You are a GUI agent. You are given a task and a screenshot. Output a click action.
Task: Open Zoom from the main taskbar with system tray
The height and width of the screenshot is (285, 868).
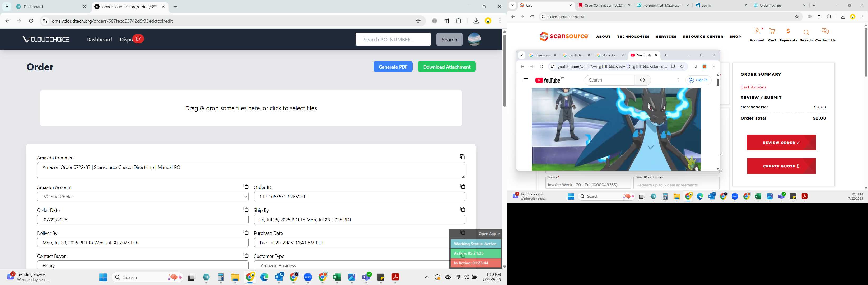(308, 277)
